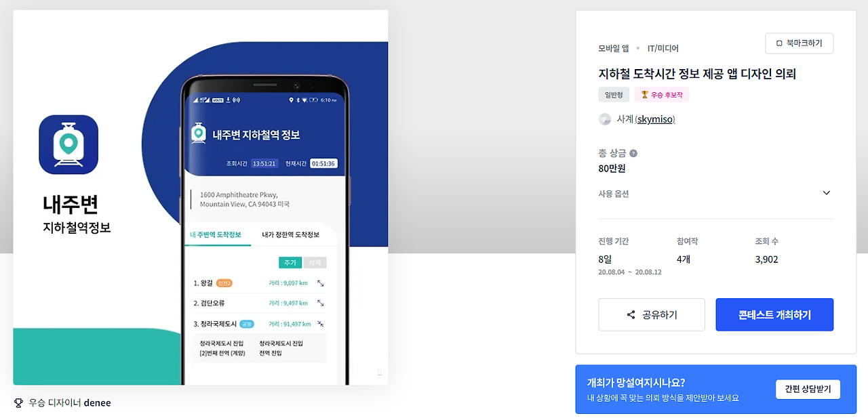The height and width of the screenshot is (418, 868).
Task: Expand the 사용 옵션 section chevron
Action: (x=826, y=193)
